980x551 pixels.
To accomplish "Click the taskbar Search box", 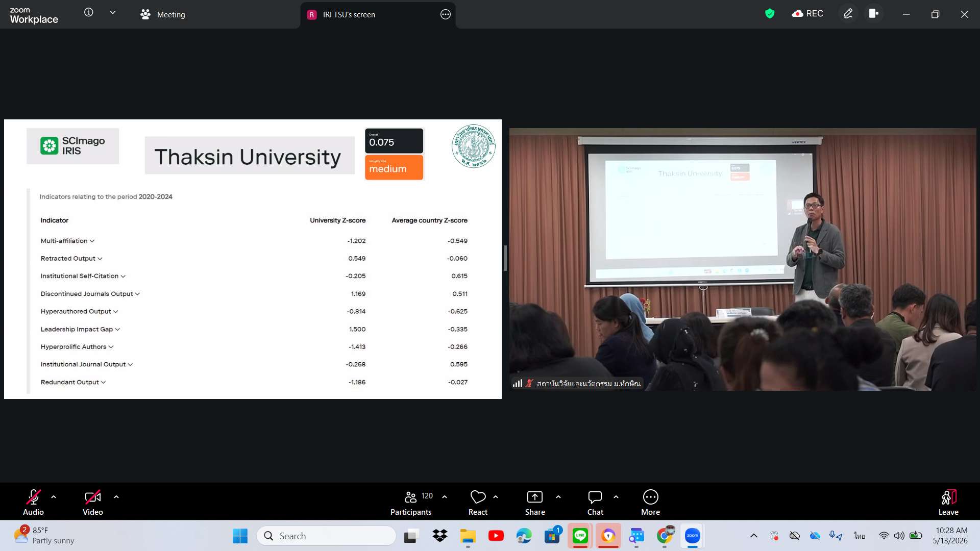I will click(x=327, y=536).
